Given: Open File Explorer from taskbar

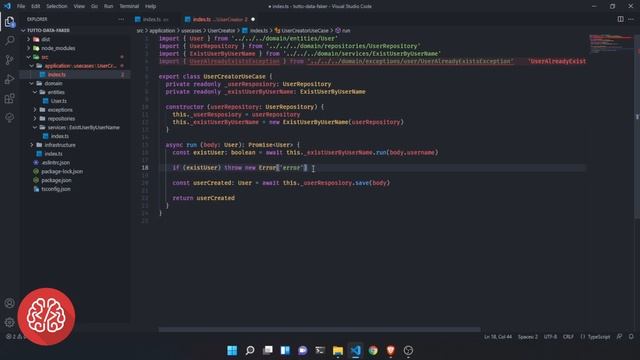Looking at the screenshot, I should point(338,350).
